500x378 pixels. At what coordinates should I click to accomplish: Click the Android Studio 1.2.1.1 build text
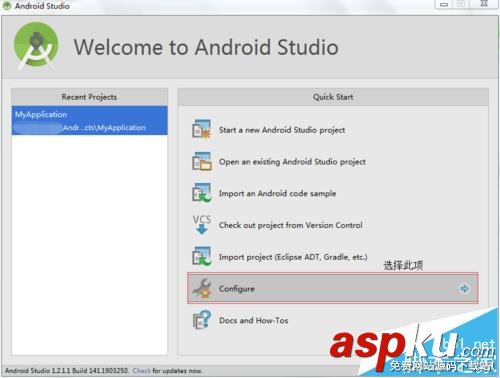[x=67, y=370]
